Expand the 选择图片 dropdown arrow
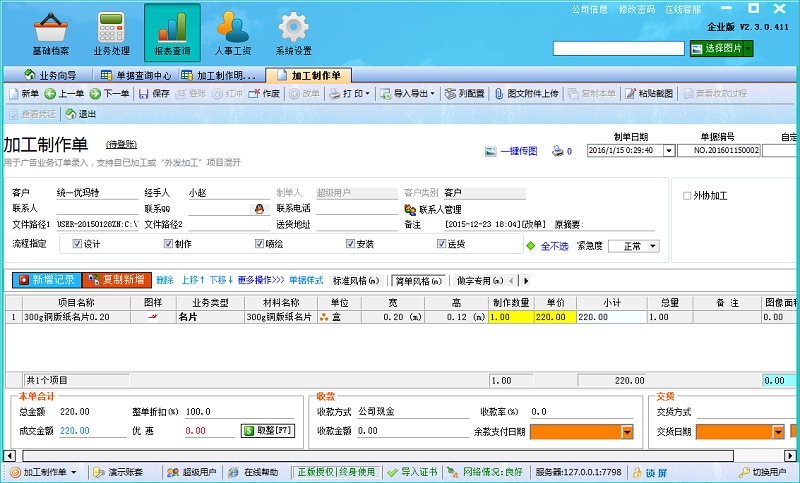Screen dimensions: 800x483 coord(748,48)
